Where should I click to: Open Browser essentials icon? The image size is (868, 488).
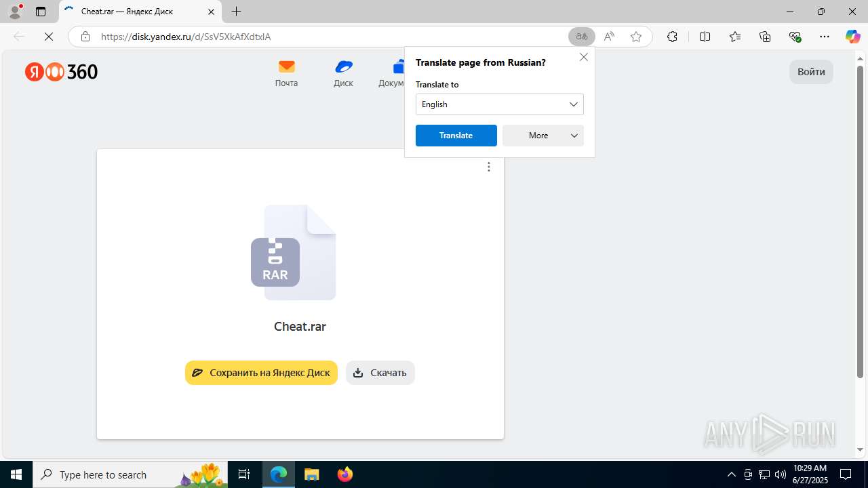pyautogui.click(x=795, y=37)
